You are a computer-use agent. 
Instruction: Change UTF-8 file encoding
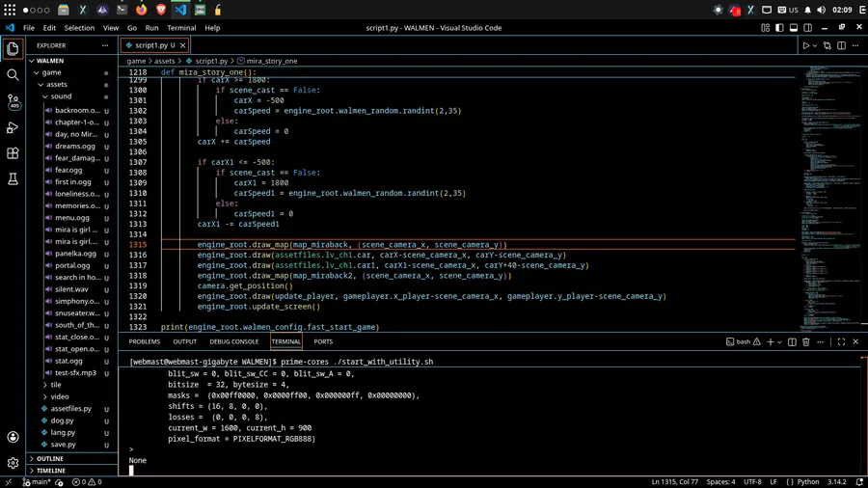752,482
